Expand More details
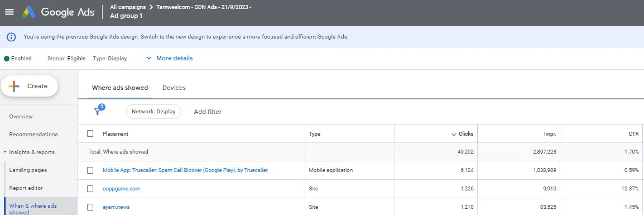The width and height of the screenshot is (644, 215). pyautogui.click(x=170, y=58)
